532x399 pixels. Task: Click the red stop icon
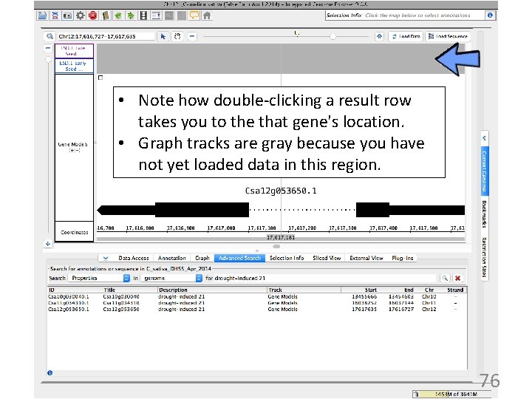[x=92, y=16]
